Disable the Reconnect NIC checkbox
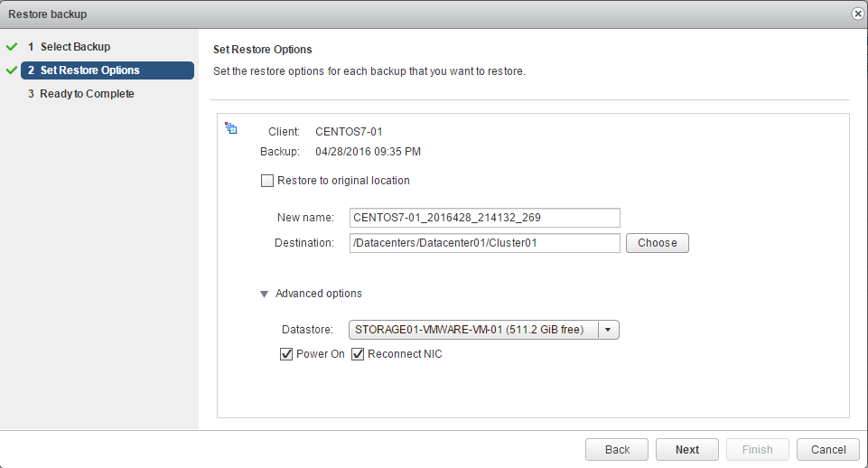The image size is (868, 468). [358, 354]
